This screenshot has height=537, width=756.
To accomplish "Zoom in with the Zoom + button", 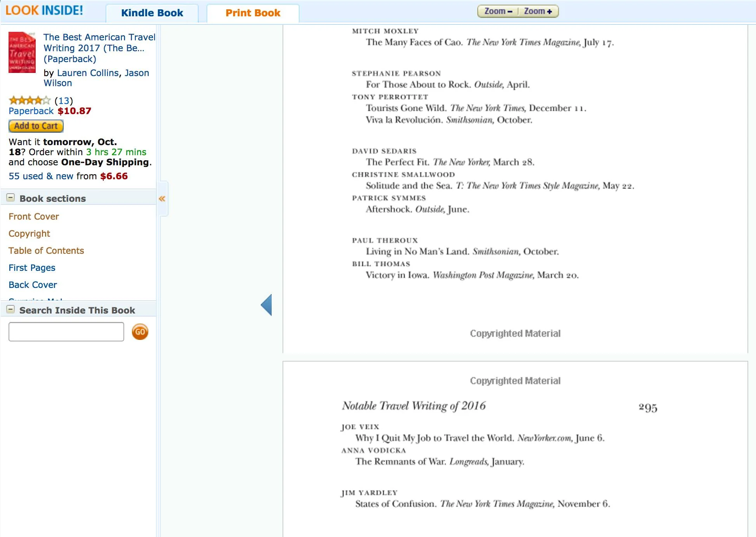I will (538, 11).
